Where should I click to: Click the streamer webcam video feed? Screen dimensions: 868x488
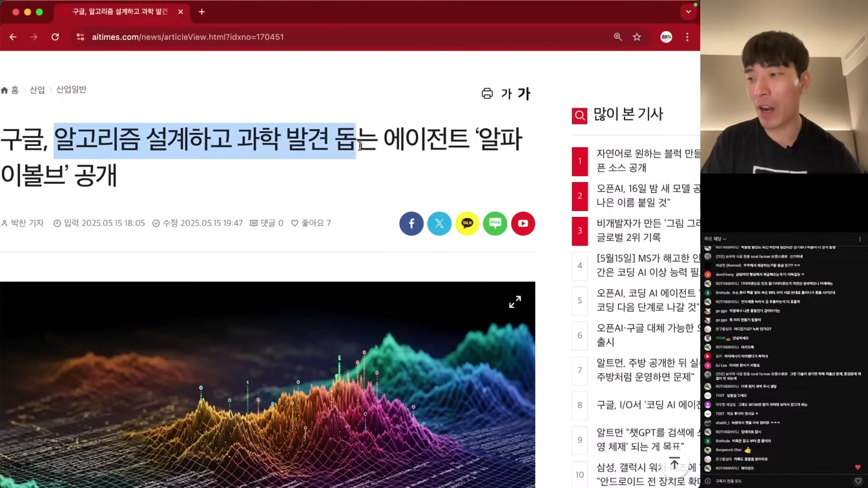(784, 86)
